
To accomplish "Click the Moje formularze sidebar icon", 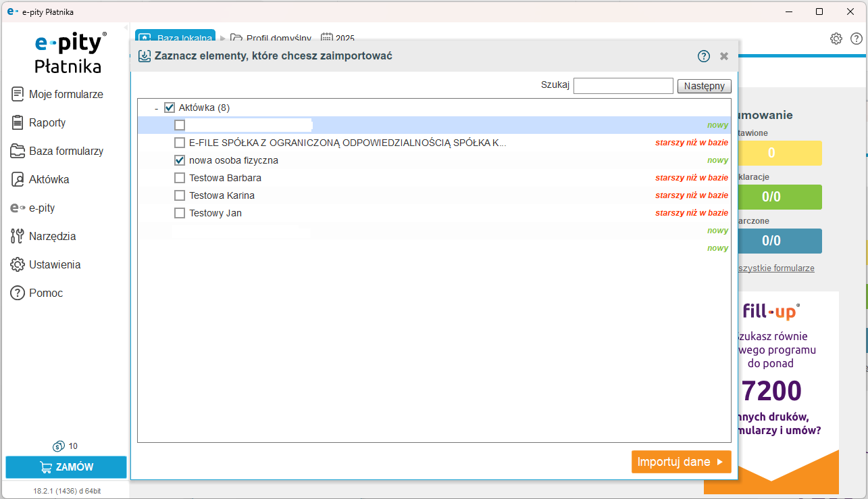I will coord(18,94).
